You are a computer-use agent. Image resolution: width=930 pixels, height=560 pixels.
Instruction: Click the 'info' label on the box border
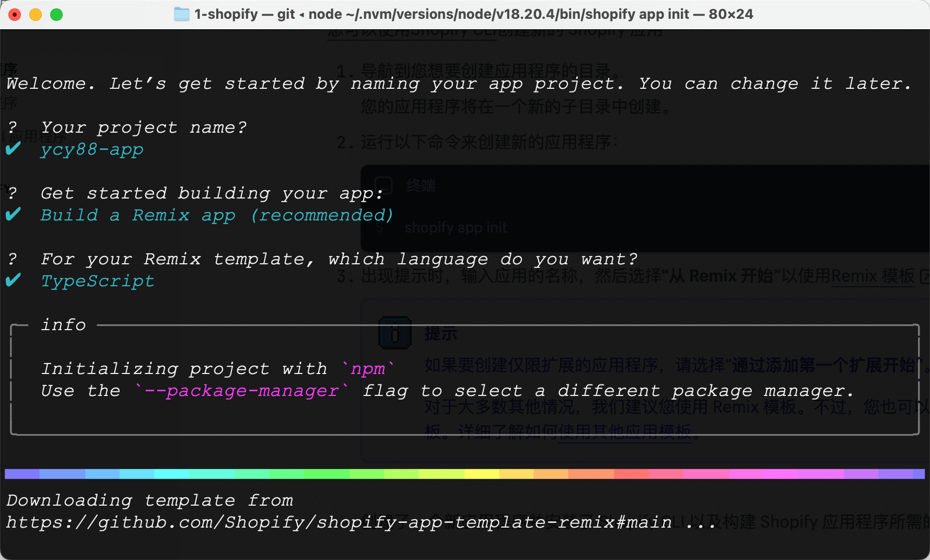pos(63,325)
